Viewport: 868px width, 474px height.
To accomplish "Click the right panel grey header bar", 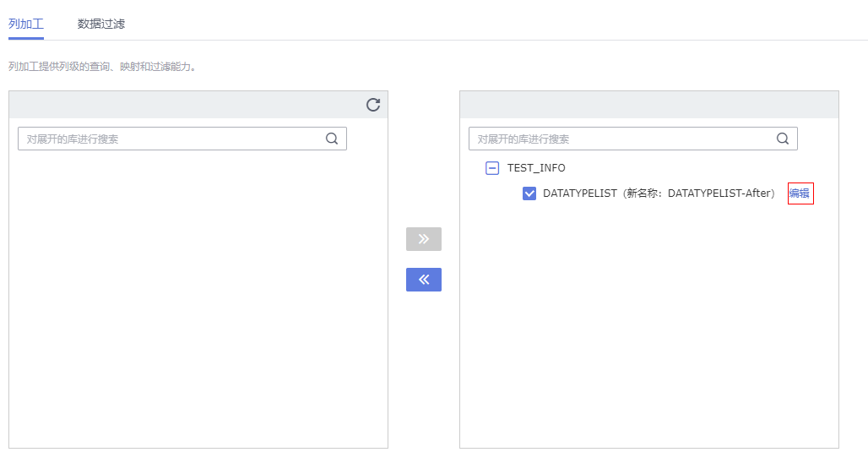I will pyautogui.click(x=648, y=105).
